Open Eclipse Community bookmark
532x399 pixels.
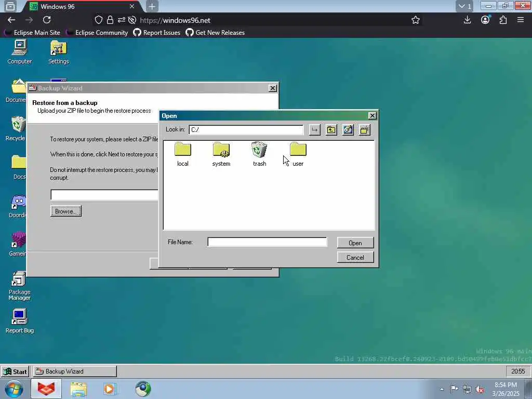click(x=97, y=33)
